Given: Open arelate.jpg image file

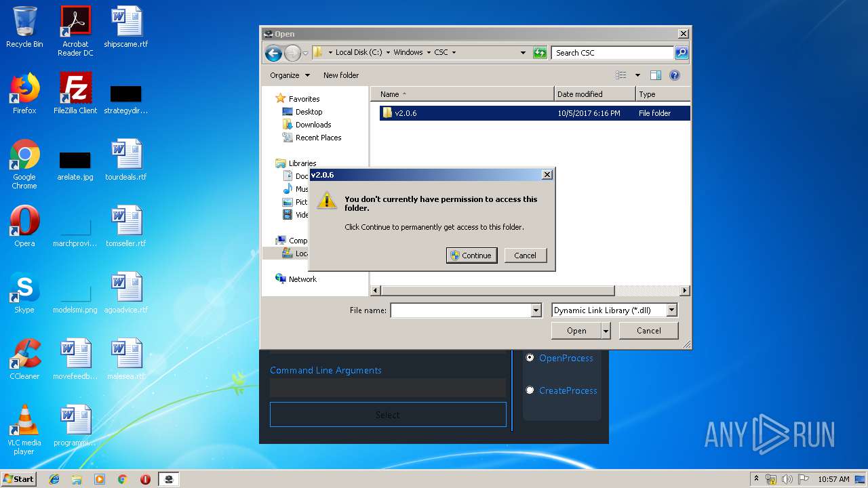Looking at the screenshot, I should click(x=75, y=166).
